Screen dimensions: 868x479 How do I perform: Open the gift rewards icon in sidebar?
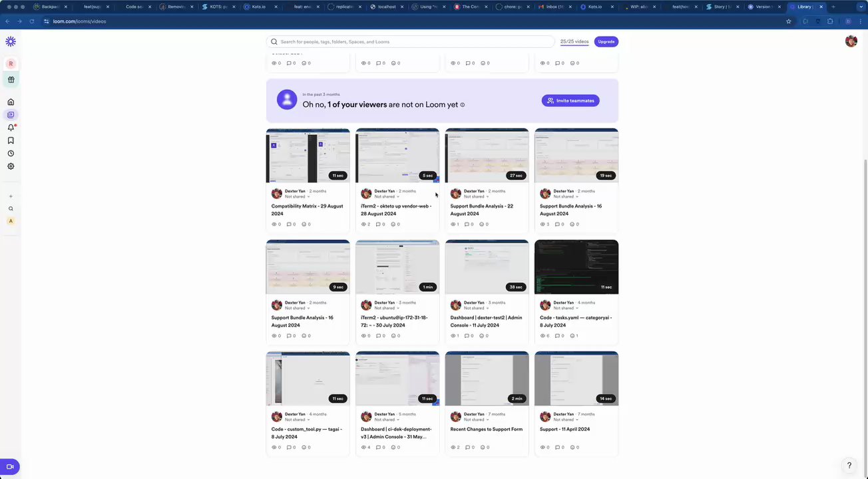tap(11, 80)
